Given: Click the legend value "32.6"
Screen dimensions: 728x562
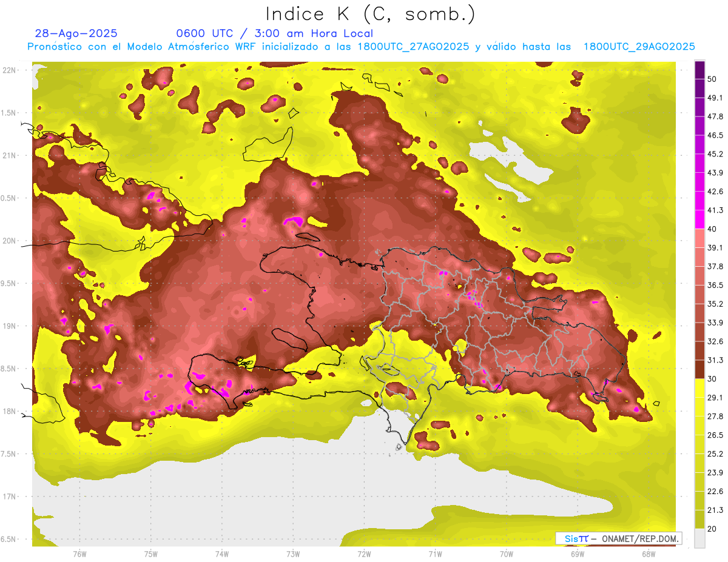Looking at the screenshot, I should coord(715,341).
